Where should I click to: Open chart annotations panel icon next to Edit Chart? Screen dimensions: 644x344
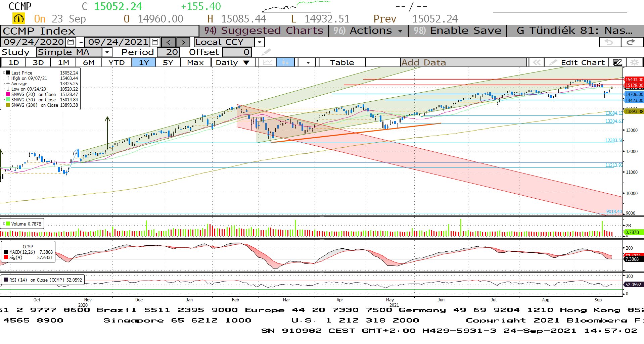click(x=617, y=62)
